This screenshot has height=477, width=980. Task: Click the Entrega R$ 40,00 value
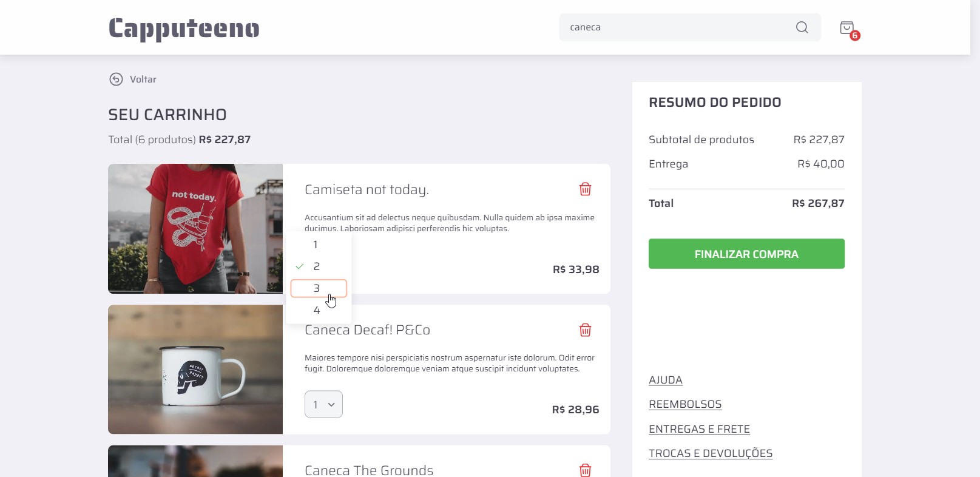(820, 164)
